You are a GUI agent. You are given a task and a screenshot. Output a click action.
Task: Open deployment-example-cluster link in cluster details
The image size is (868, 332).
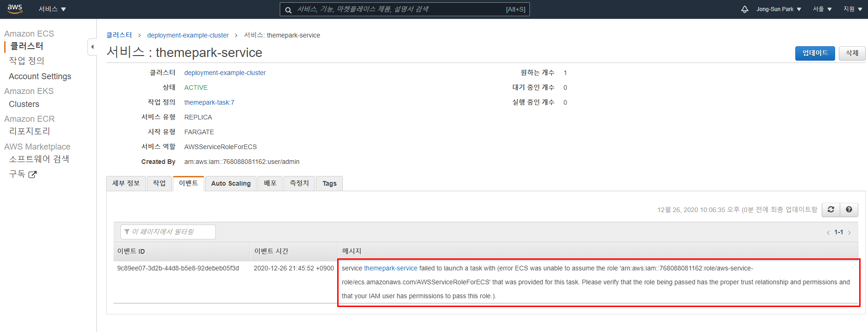(225, 73)
